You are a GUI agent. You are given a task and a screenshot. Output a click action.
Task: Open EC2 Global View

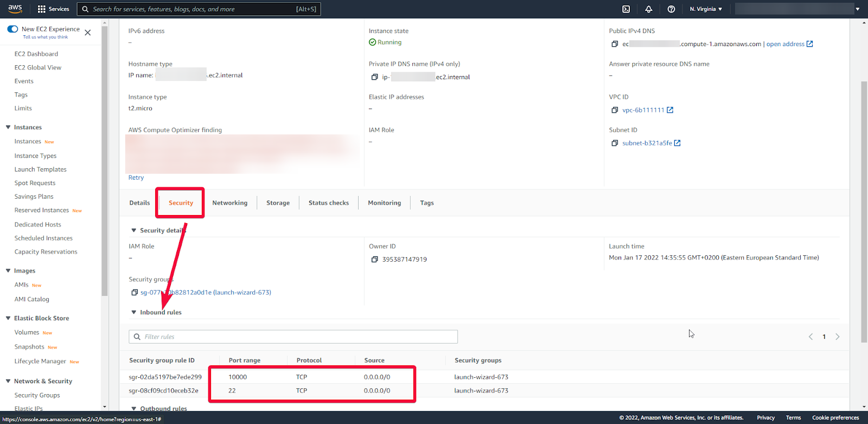tap(38, 67)
